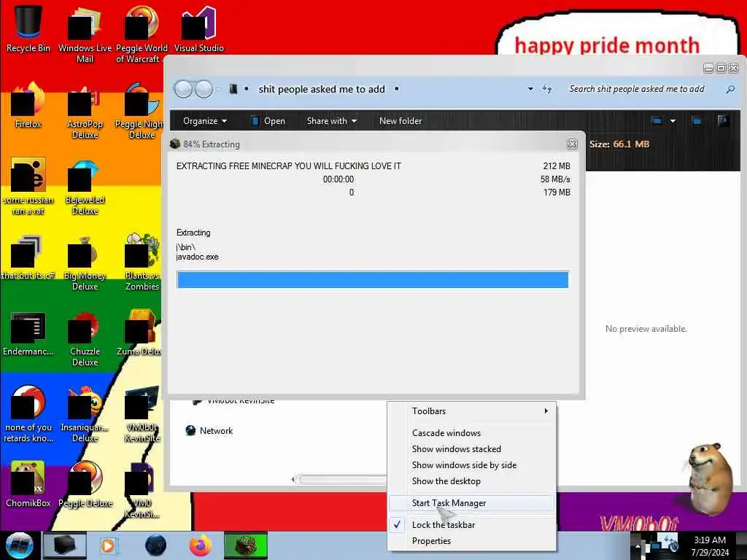Open 'that but its c#' desktop icon
The image size is (747, 560).
click(x=28, y=257)
